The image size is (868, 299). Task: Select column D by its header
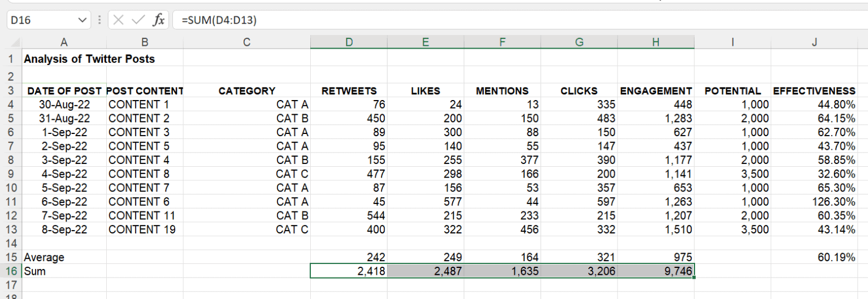(x=349, y=42)
